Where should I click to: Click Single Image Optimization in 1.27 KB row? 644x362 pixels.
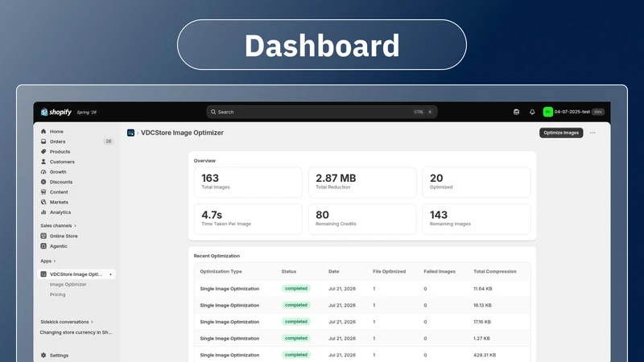pos(229,339)
